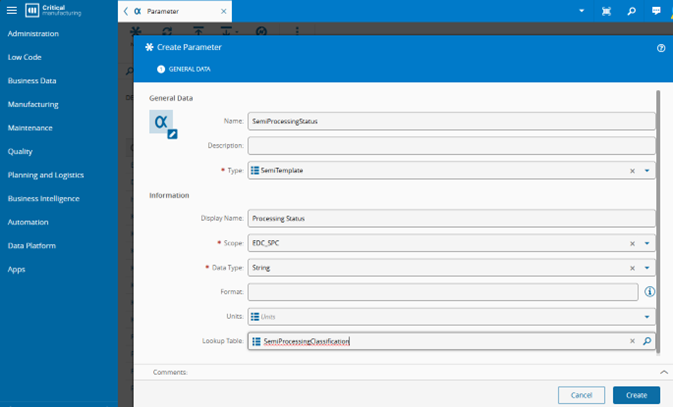Open Manufacturing in the side menu

[x=33, y=104]
